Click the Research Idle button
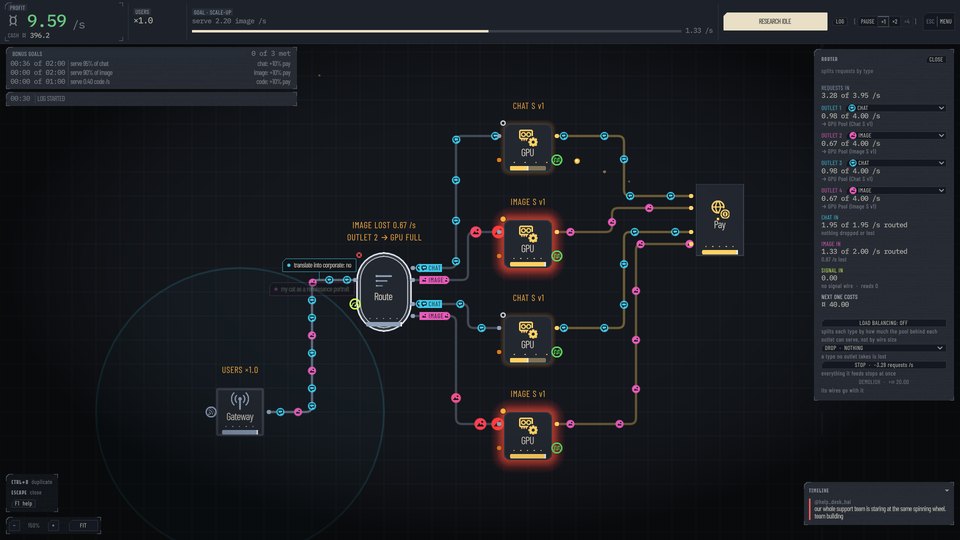960x540 pixels. coord(775,21)
